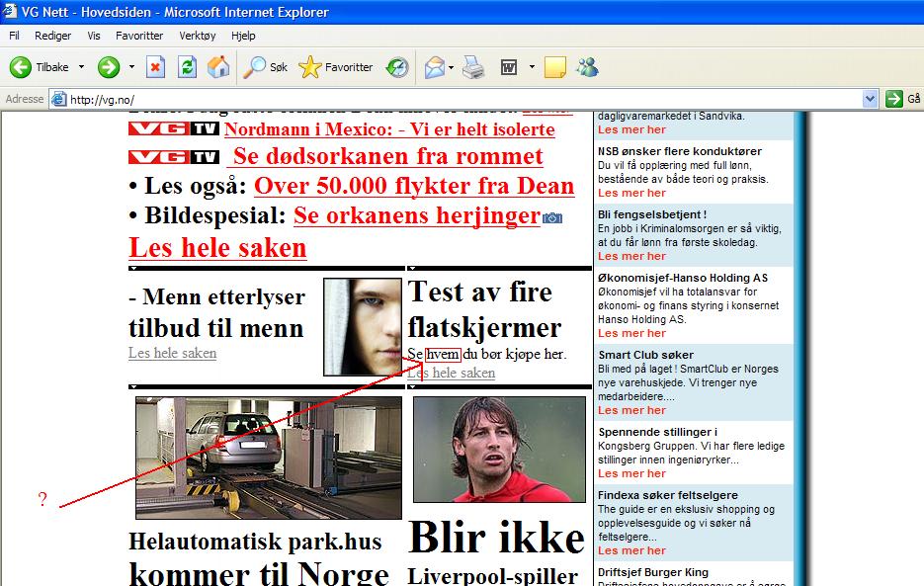Click the Menn etterlyser tilbud til menn headline
This screenshot has width=924, height=586.
click(x=216, y=312)
